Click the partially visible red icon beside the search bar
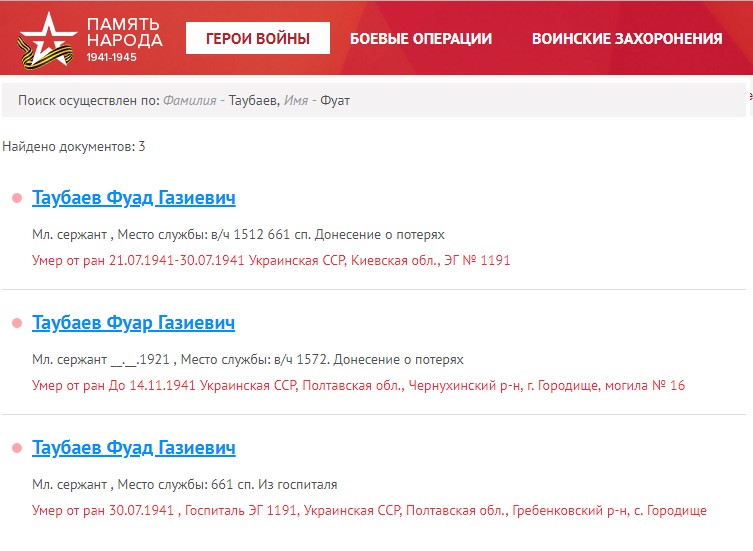 tap(749, 97)
